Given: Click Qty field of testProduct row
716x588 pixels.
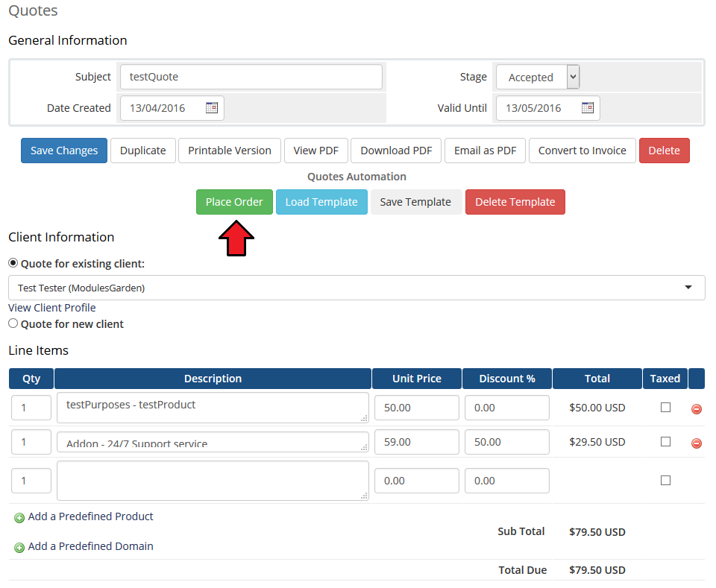Looking at the screenshot, I should [31, 408].
